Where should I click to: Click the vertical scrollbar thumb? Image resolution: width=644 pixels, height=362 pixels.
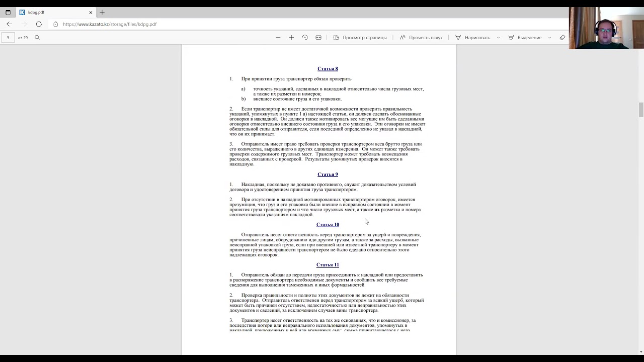click(641, 110)
